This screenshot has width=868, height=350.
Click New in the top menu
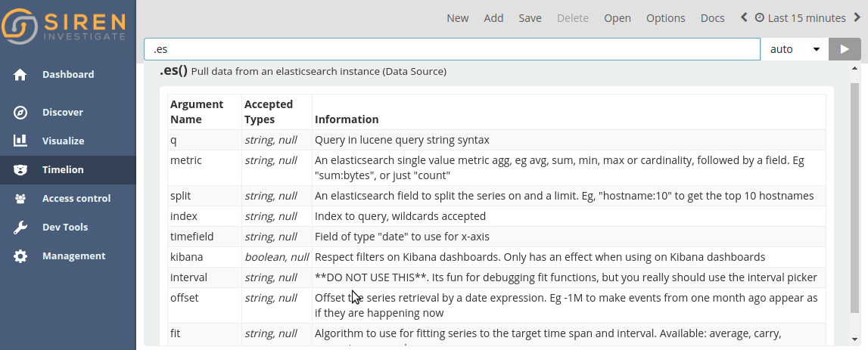[457, 18]
